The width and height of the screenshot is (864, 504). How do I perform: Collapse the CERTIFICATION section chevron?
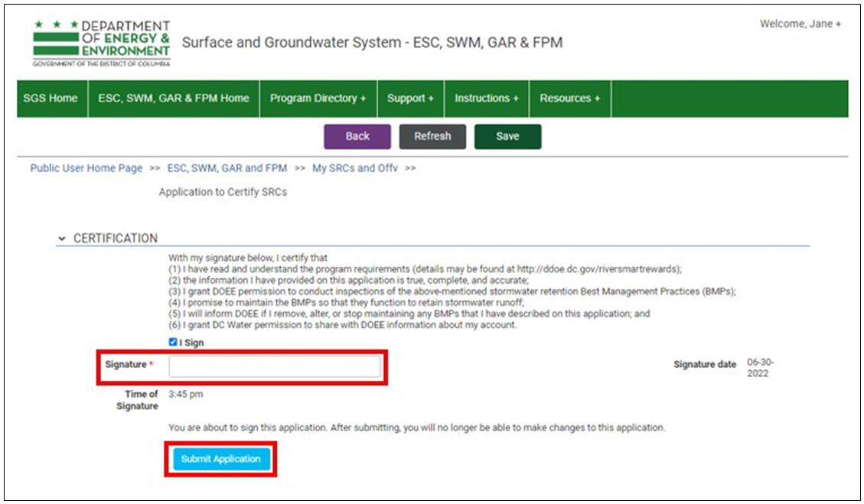coord(62,239)
